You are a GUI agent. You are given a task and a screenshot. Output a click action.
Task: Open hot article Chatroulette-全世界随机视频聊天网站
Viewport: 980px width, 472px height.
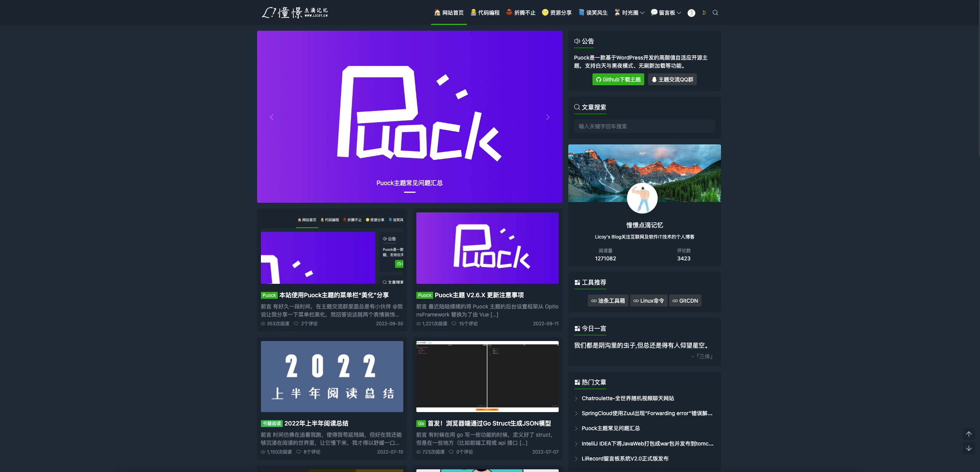[x=628, y=398]
